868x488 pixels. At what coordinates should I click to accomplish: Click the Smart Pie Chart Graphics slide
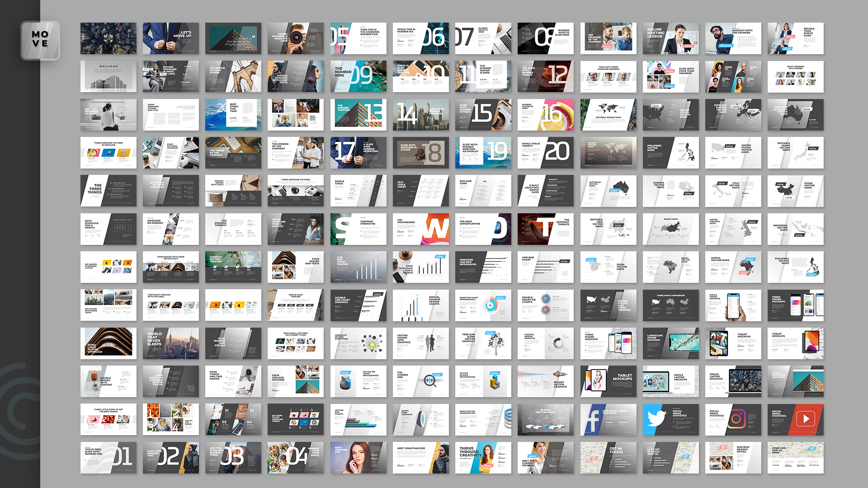[483, 305]
